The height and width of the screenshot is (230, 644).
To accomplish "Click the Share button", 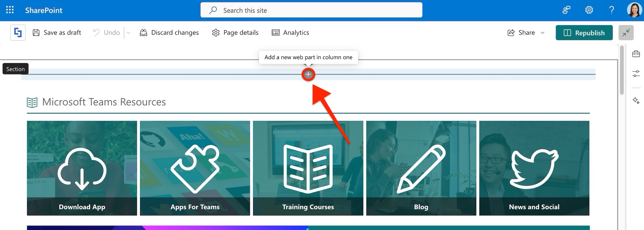I will tap(521, 33).
